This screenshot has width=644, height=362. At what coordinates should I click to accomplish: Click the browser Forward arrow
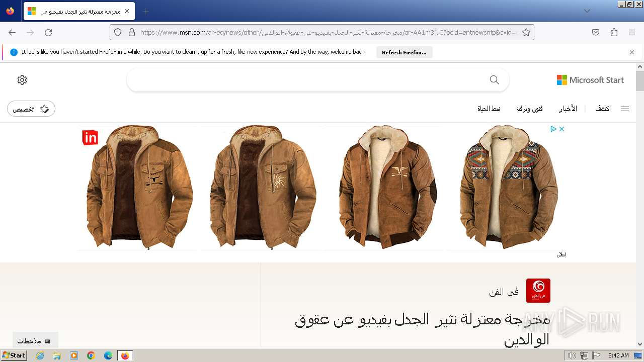(x=30, y=32)
